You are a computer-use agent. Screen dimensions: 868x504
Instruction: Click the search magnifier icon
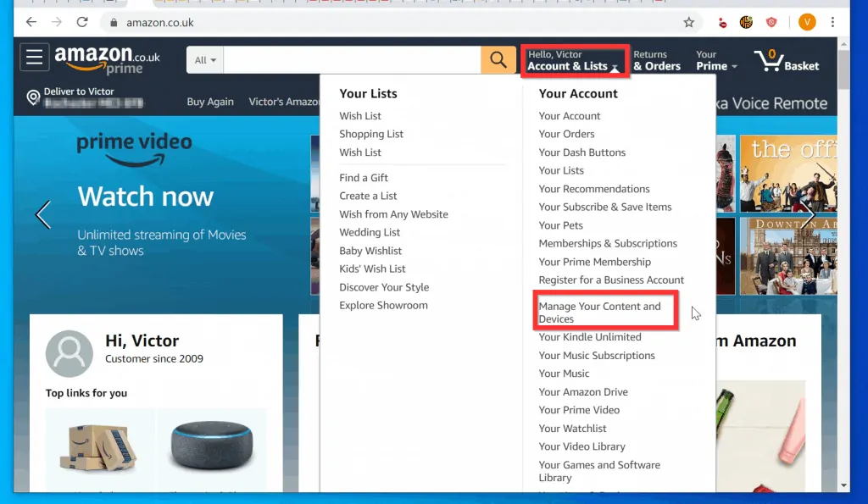[x=497, y=60]
